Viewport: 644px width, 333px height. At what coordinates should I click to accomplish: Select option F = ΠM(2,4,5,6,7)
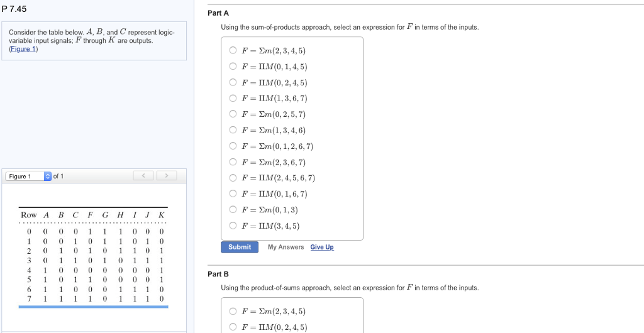click(x=233, y=178)
